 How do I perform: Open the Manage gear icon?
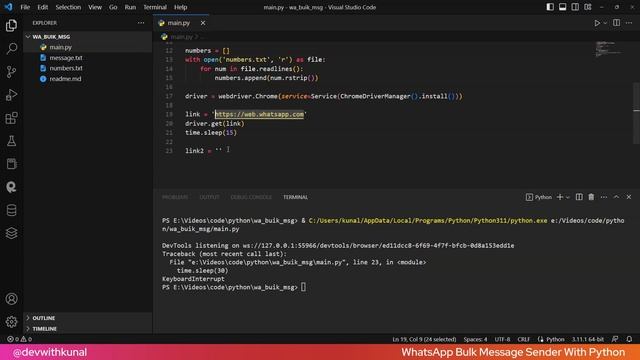pos(11,322)
